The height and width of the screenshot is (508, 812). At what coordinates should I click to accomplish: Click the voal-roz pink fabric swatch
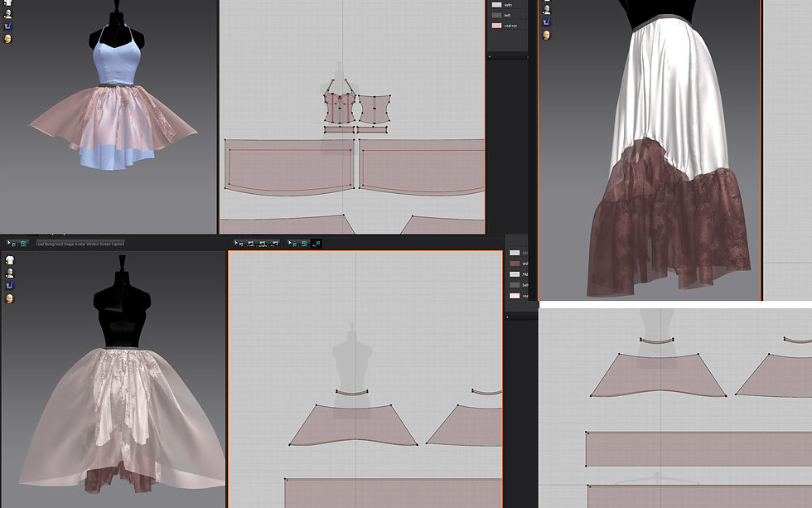pos(496,26)
